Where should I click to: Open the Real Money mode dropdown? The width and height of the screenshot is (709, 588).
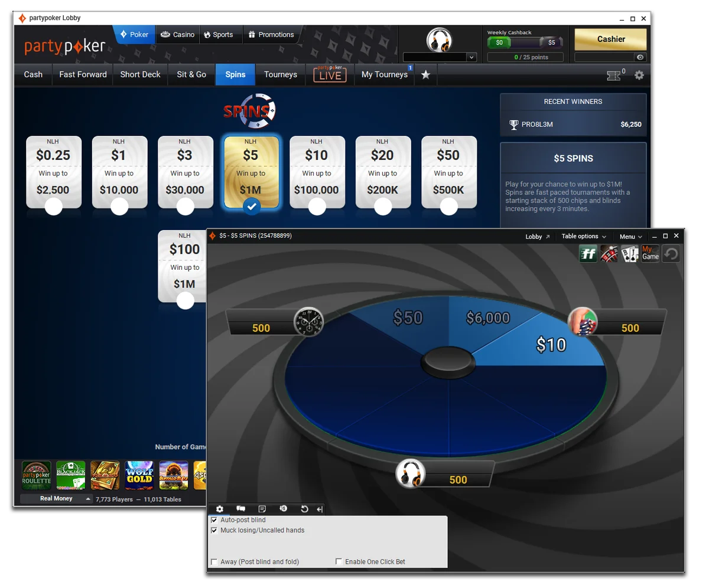coord(56,499)
